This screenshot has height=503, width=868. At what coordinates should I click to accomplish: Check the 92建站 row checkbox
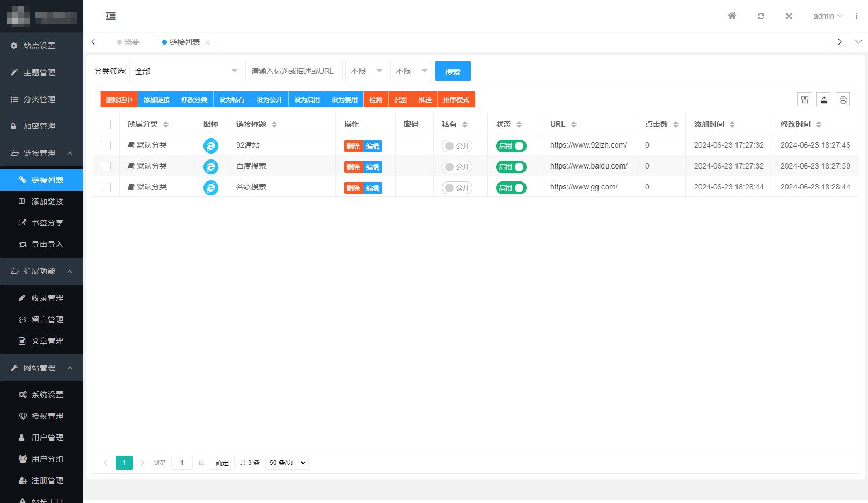click(x=106, y=145)
